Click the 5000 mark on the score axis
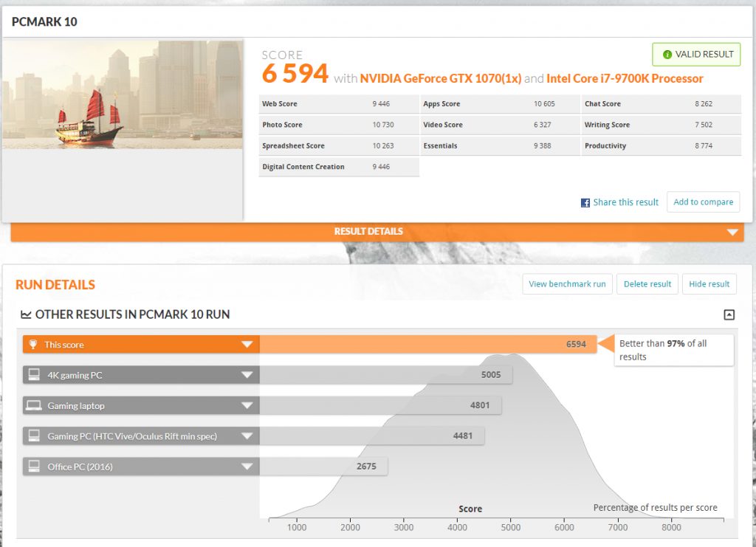The width and height of the screenshot is (756, 547). tap(511, 527)
